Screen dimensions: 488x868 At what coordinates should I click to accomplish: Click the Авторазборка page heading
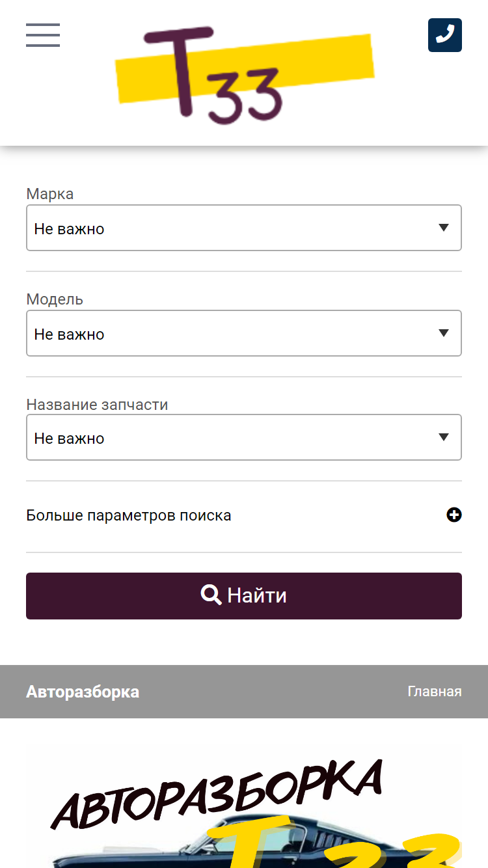(x=83, y=692)
